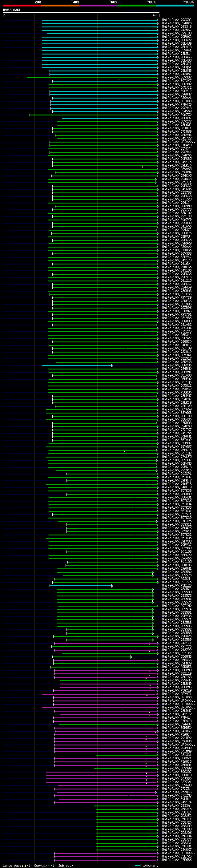The width and height of the screenshot is (197, 868).
Task: Select the UniRef100_Q82119 label
Action: point(177,674)
